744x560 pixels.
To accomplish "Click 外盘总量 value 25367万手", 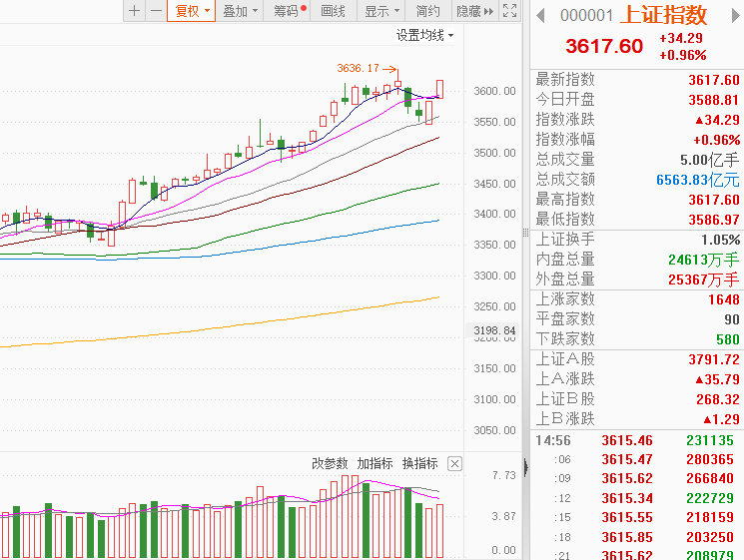I will tap(704, 280).
